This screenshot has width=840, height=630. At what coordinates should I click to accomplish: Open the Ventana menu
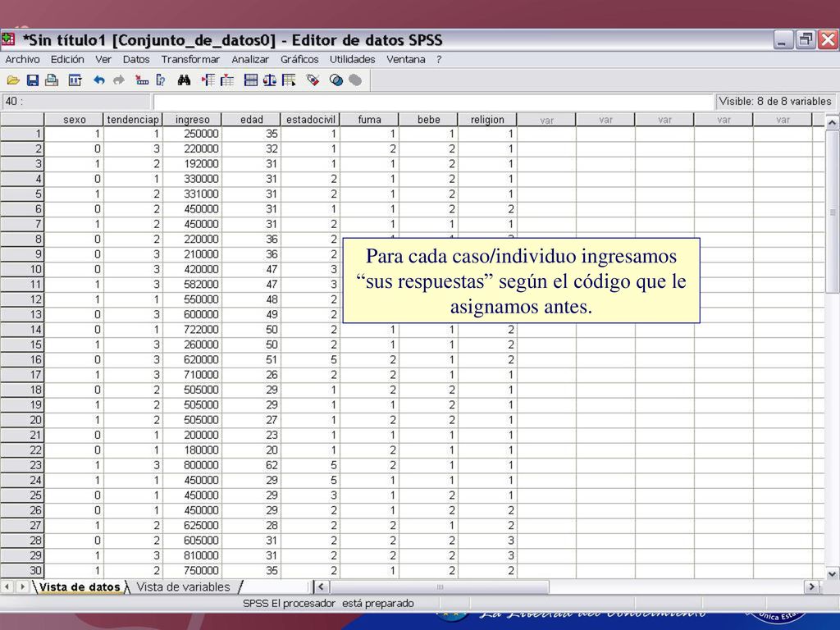(405, 59)
